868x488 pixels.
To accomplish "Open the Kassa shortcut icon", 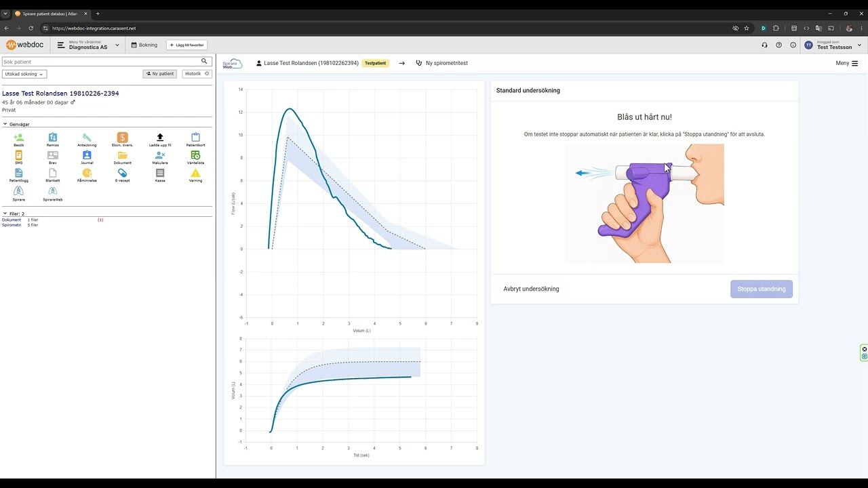I will tap(160, 173).
